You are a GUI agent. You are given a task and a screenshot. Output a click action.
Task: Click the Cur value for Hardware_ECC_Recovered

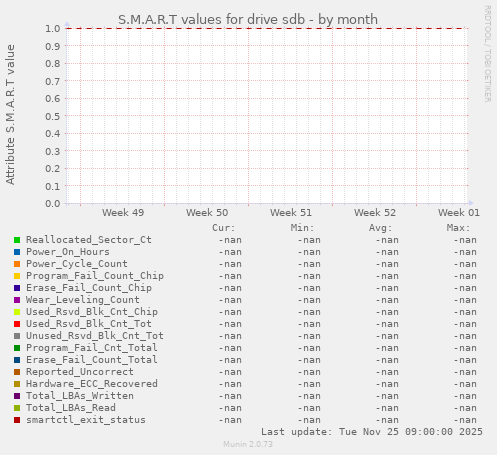230,384
